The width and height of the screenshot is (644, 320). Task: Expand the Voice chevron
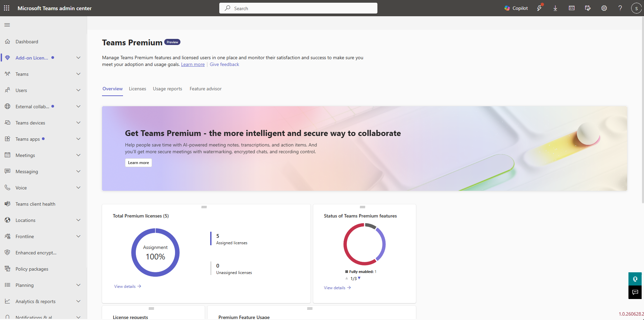coord(78,188)
